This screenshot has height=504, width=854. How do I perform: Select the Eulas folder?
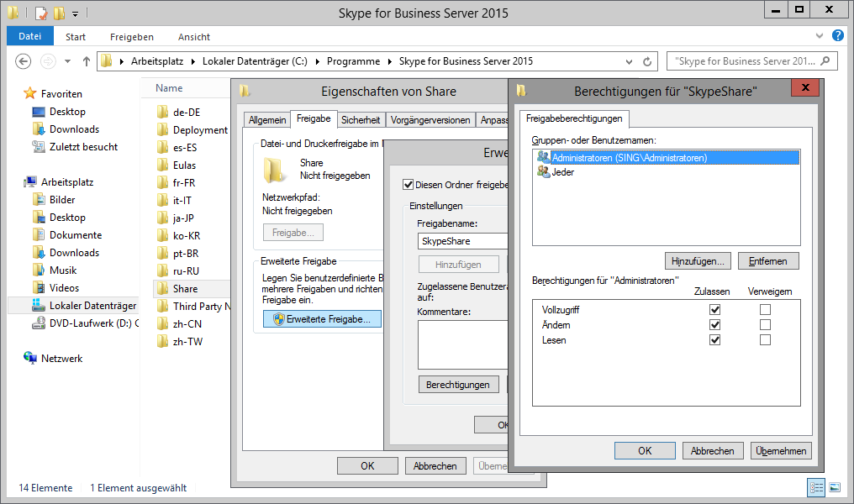click(x=185, y=165)
